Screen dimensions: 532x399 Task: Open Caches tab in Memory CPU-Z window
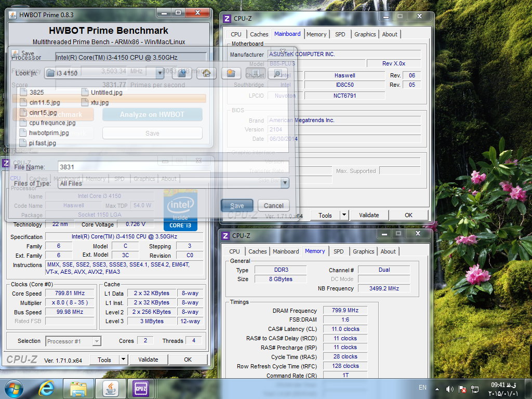[258, 251]
